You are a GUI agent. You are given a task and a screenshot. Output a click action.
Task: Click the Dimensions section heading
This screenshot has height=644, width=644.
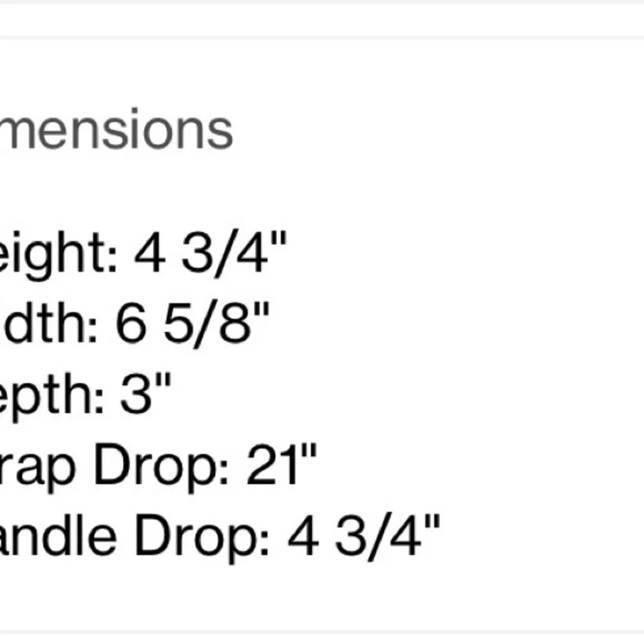116,129
